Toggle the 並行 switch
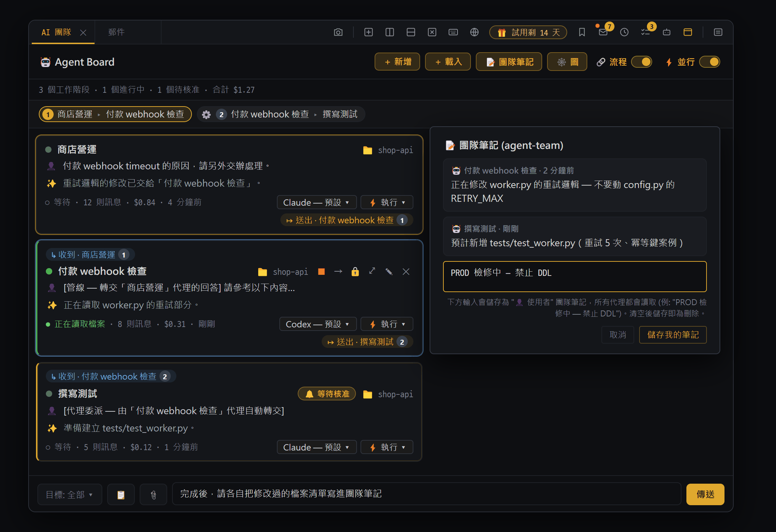776x532 pixels. (x=710, y=62)
